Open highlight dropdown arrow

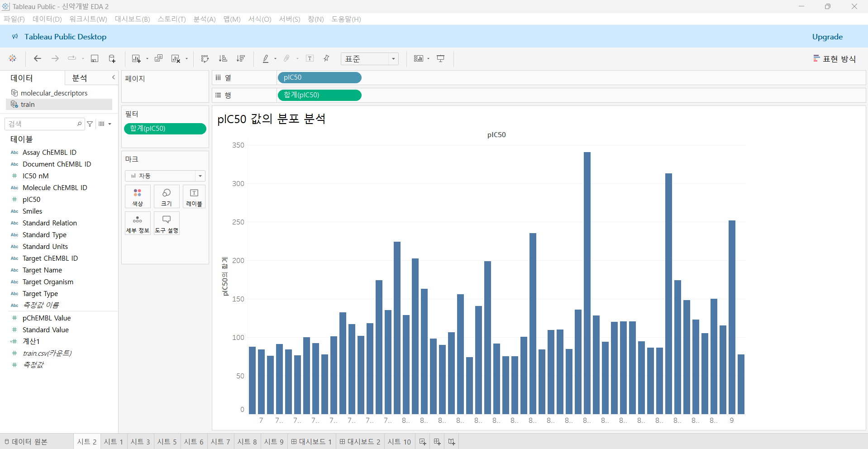[275, 58]
